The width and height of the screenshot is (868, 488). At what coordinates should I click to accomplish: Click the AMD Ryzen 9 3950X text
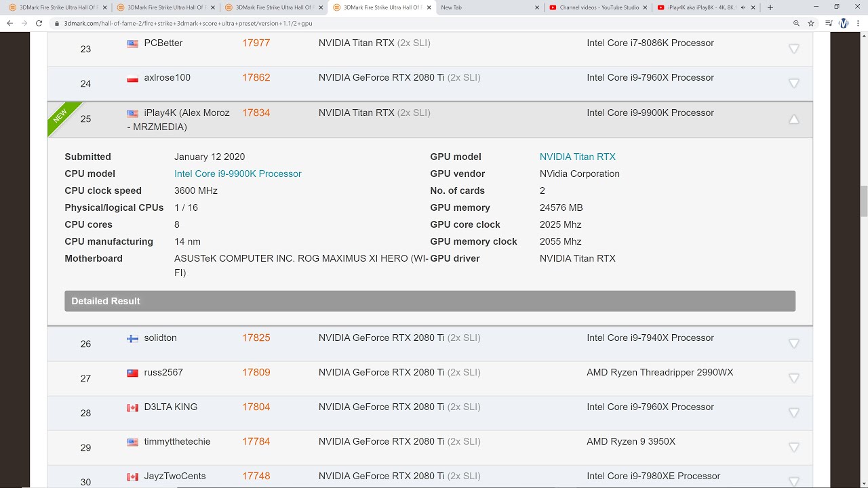click(631, 441)
